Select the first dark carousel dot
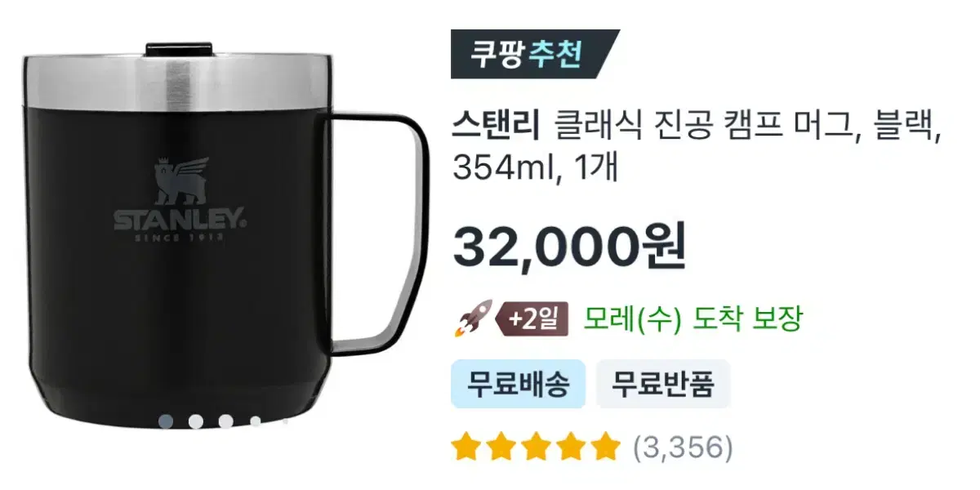The width and height of the screenshot is (980, 490). click(x=166, y=421)
